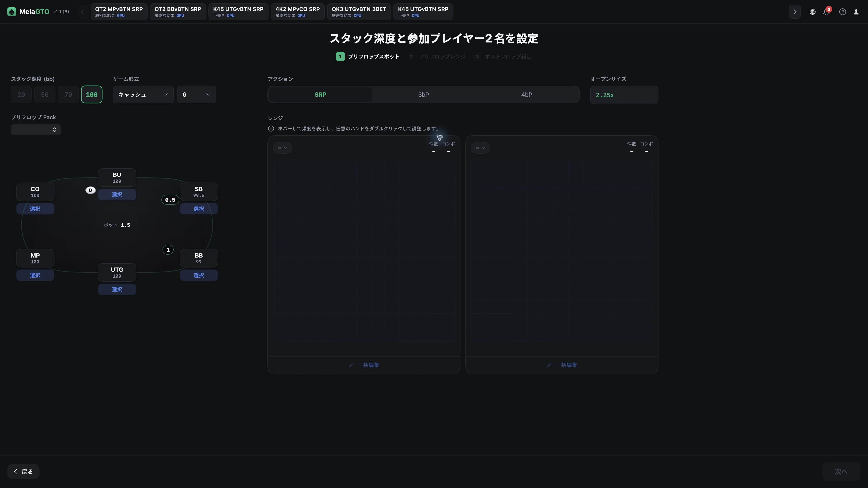This screenshot has width=868, height=488.
Task: Click 選択 under the BU seat
Action: [x=117, y=195]
